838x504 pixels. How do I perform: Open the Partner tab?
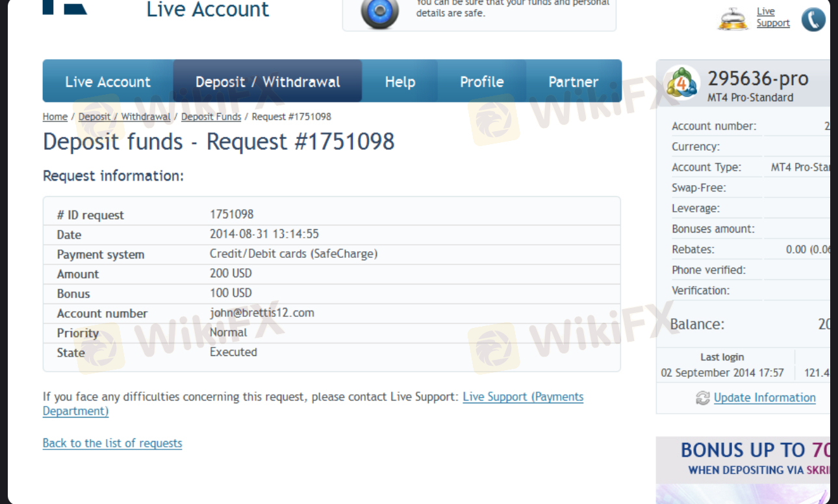click(x=574, y=82)
